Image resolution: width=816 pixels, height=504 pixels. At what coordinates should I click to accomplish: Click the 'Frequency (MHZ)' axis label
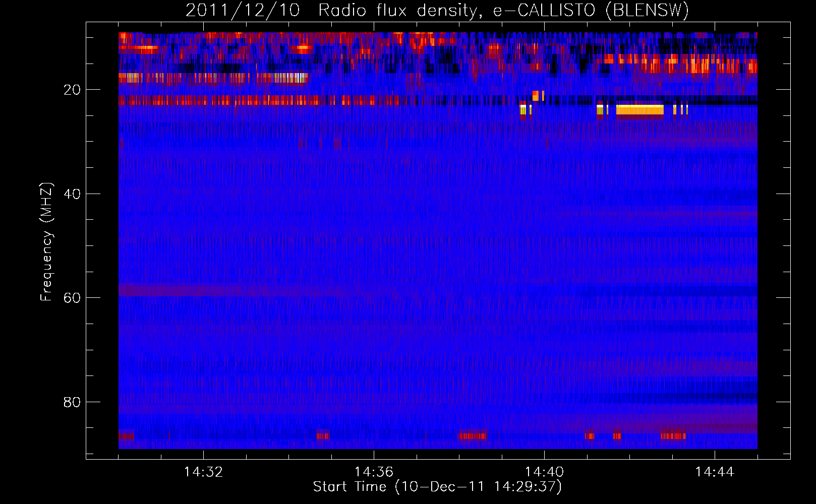point(46,242)
